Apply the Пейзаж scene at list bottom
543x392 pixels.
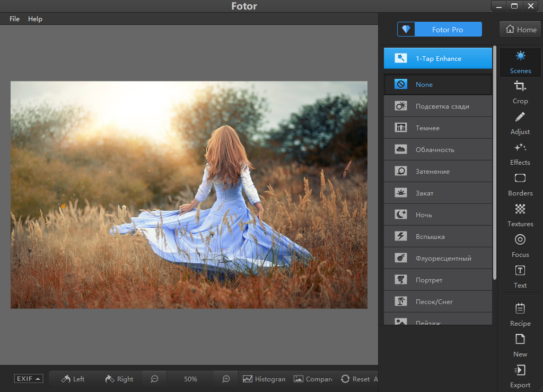[x=438, y=319]
